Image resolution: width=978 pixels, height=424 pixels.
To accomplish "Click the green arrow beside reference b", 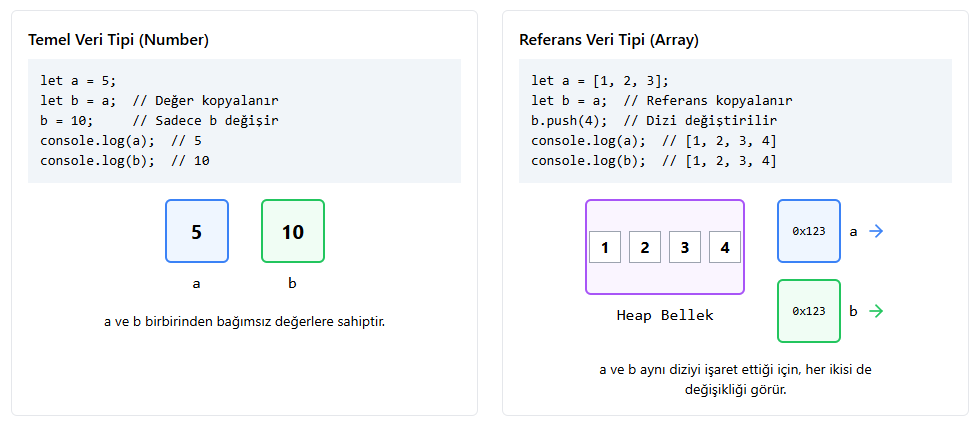I will click(876, 311).
